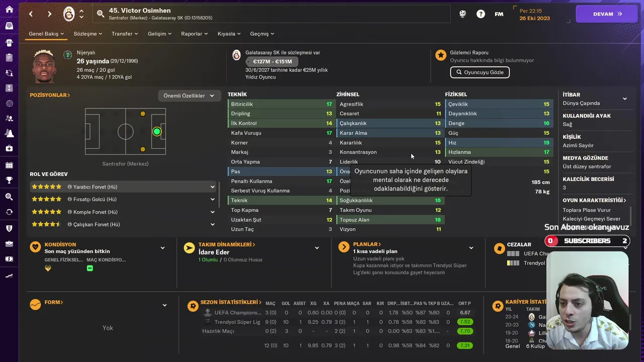Open the Training cones icon in the sidebar
Image resolution: width=644 pixels, height=362 pixels.
coord(9,133)
